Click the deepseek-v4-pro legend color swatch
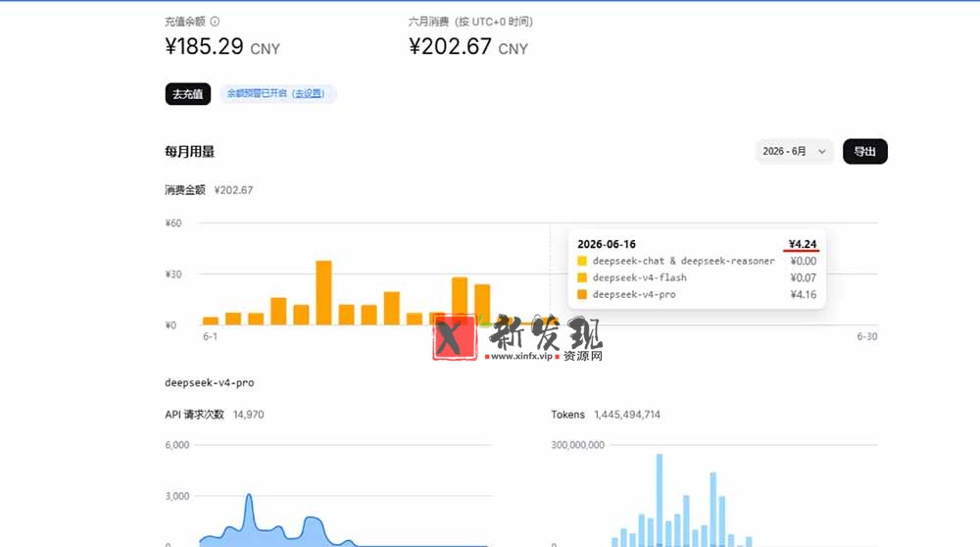This screenshot has height=547, width=980. pyautogui.click(x=582, y=294)
